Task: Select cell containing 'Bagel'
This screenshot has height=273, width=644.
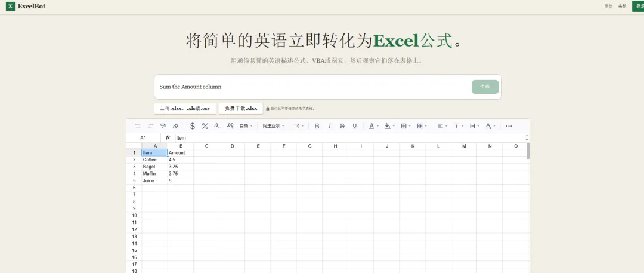Action: pos(155,167)
